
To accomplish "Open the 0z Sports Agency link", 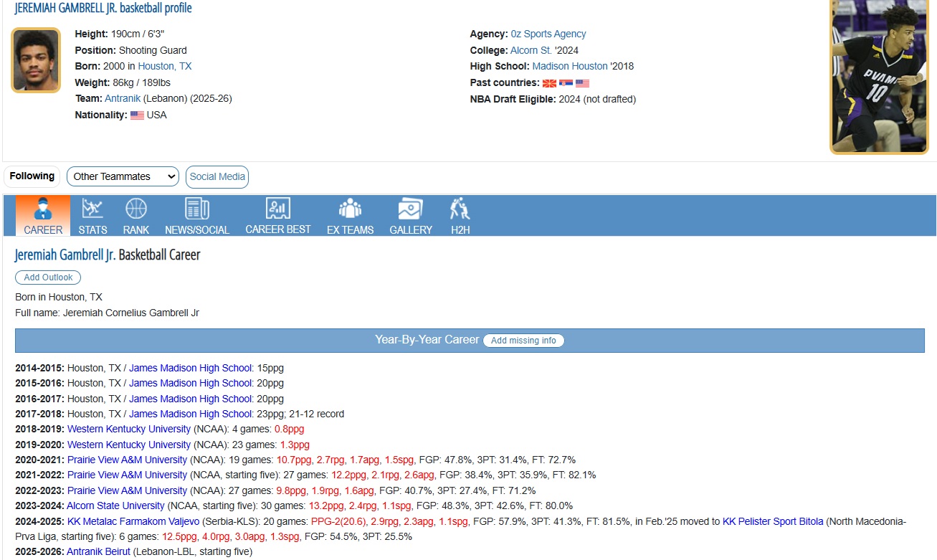I will point(548,34).
